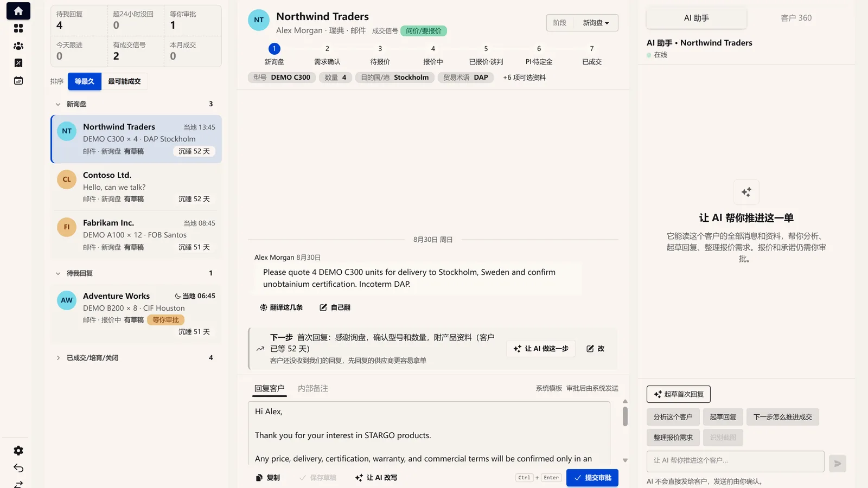Image resolution: width=868 pixels, height=488 pixels.
Task: Click the send arrow icon in AI input
Action: coord(838,463)
